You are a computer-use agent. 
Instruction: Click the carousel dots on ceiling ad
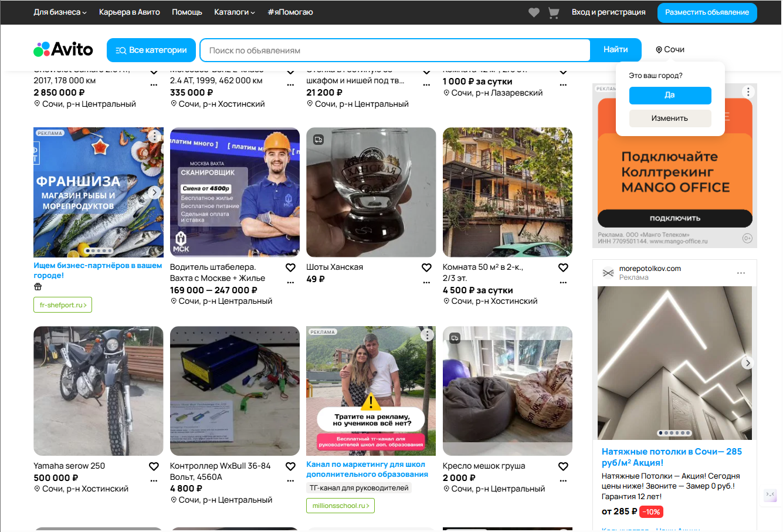[675, 433]
